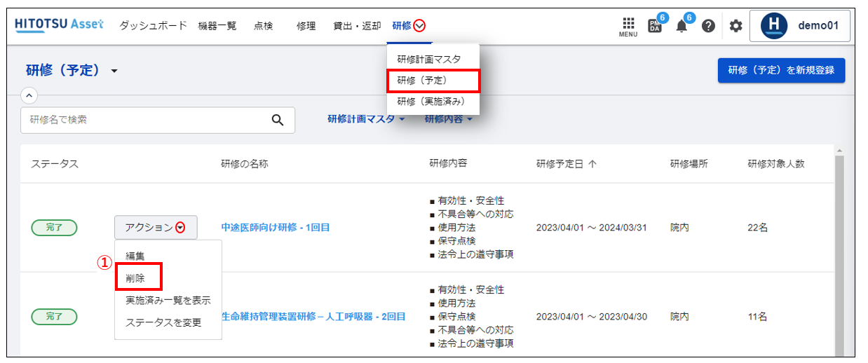Open the アクション dropdown for 中途医師向け研修
Viewport: 868px width, 363px height.
pyautogui.click(x=156, y=228)
